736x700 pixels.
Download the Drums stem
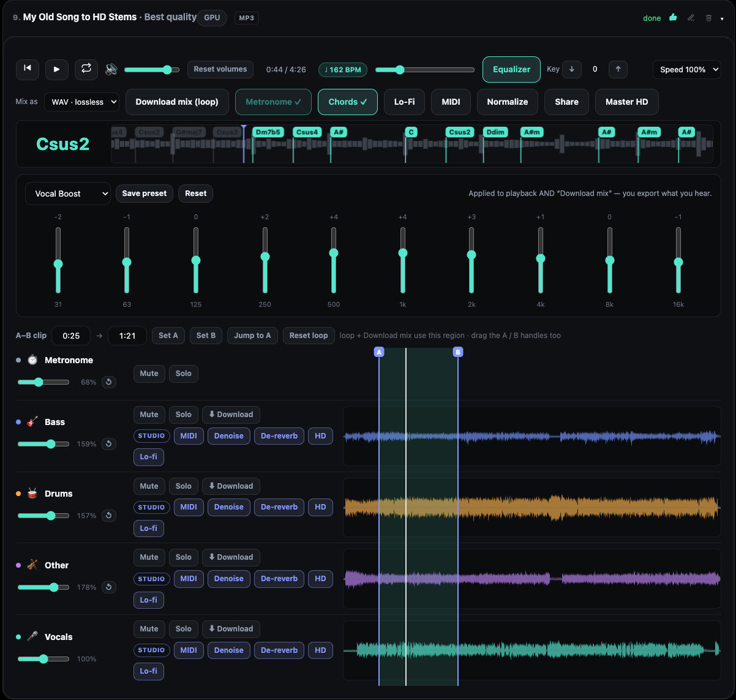(231, 486)
